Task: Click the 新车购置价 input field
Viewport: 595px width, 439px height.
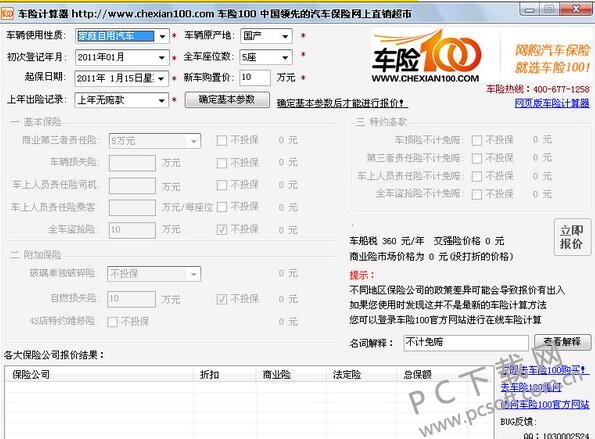Action: pyautogui.click(x=255, y=78)
